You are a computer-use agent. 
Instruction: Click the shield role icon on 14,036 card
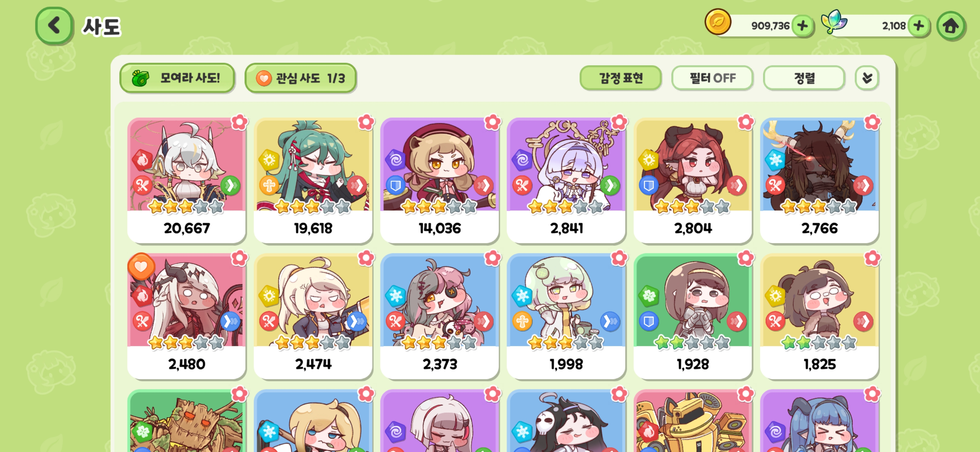click(x=395, y=186)
